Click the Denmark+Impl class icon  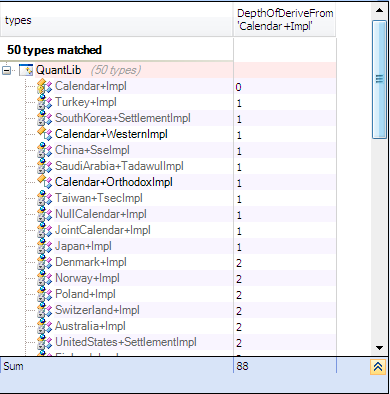click(45, 262)
